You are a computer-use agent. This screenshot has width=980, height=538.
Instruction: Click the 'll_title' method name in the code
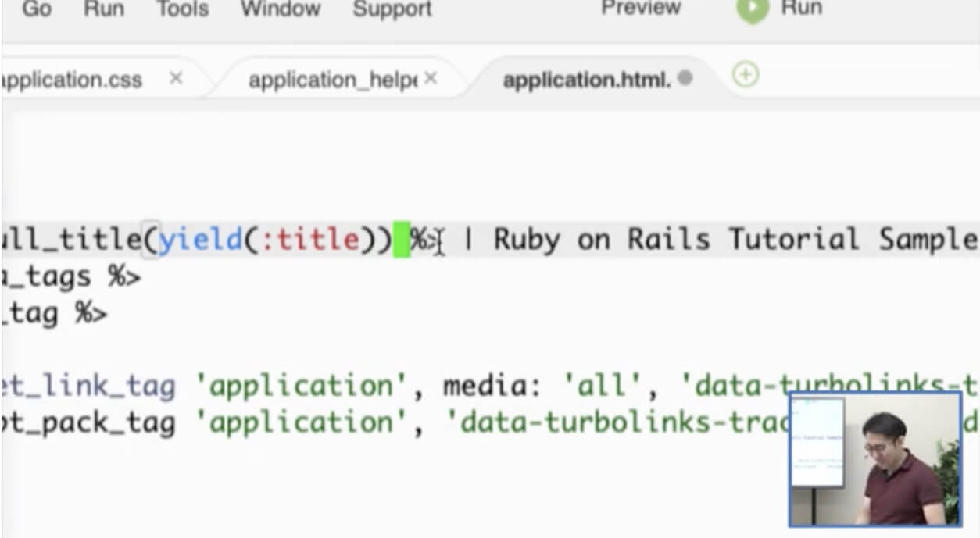(x=71, y=239)
